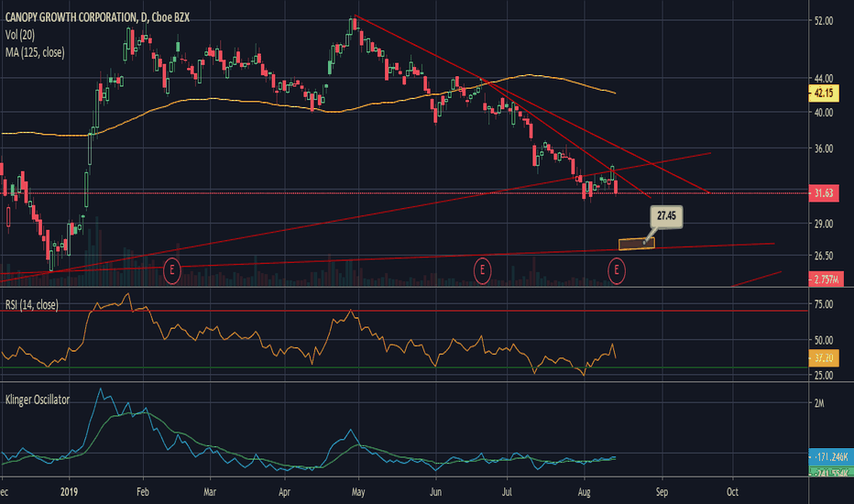Click the red 2.757M volume tag
Viewport: 854px width, 504px height.
(827, 279)
